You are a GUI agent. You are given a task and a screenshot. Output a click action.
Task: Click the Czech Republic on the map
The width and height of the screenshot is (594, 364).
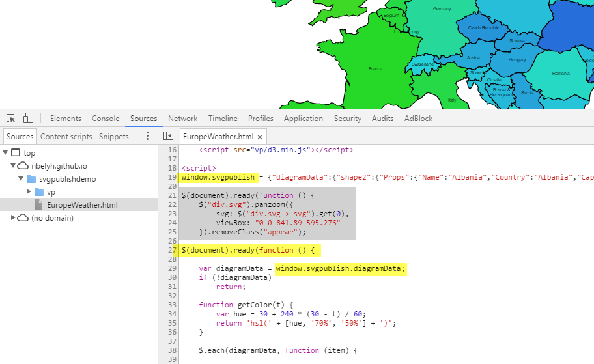(x=483, y=27)
